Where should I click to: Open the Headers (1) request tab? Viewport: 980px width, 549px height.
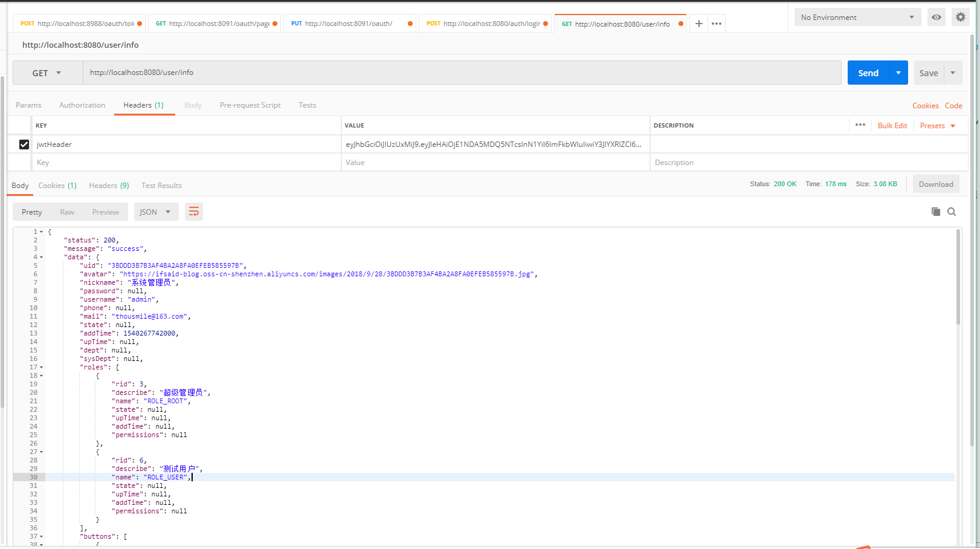[144, 105]
